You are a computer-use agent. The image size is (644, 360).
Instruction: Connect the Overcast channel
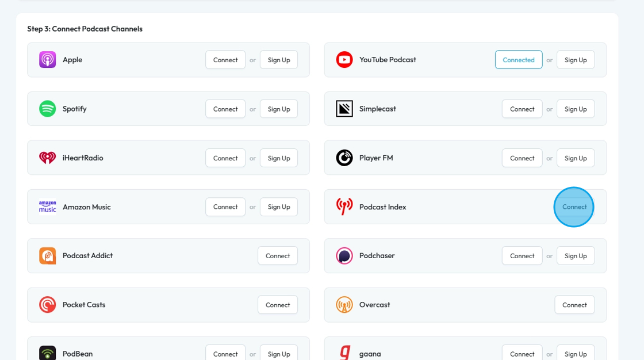[x=574, y=305]
